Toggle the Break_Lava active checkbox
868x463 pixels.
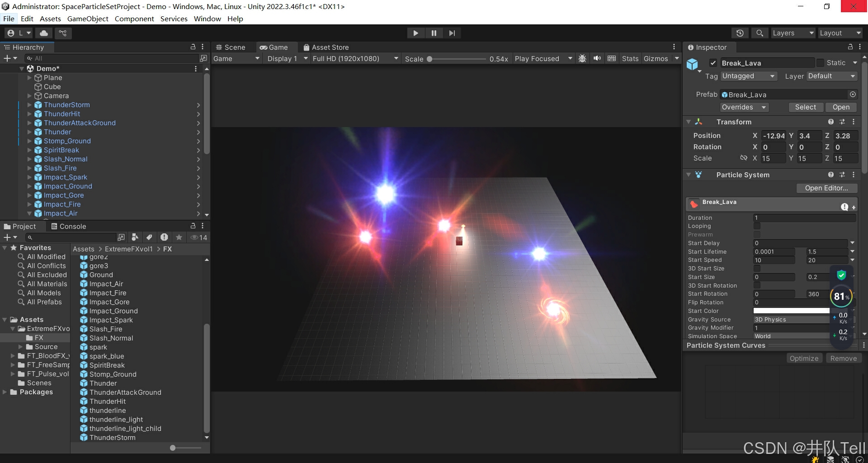pos(713,63)
